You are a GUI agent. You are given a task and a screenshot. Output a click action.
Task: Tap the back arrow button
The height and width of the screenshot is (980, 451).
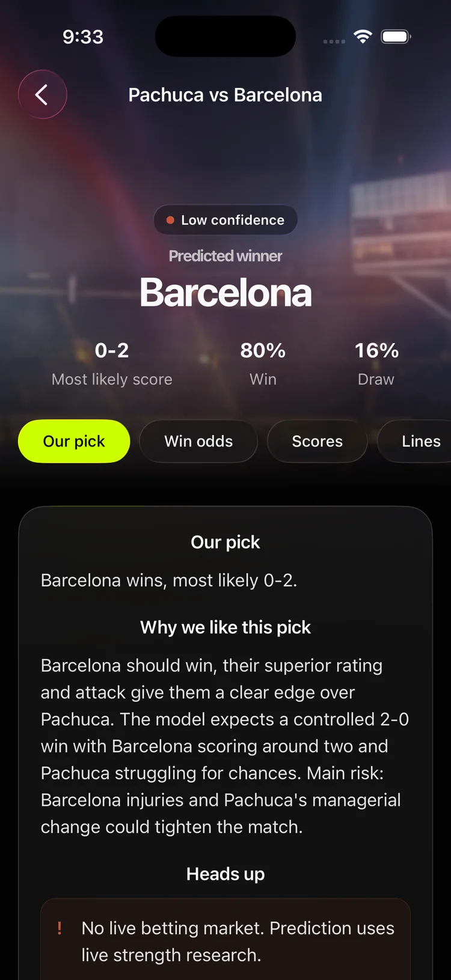[42, 94]
